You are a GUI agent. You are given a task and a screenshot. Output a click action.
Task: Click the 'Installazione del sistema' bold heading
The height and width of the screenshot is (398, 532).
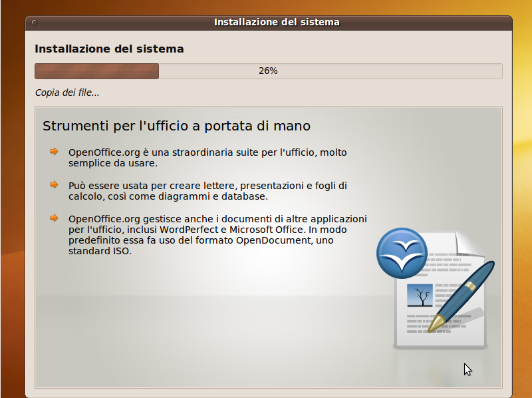(109, 49)
